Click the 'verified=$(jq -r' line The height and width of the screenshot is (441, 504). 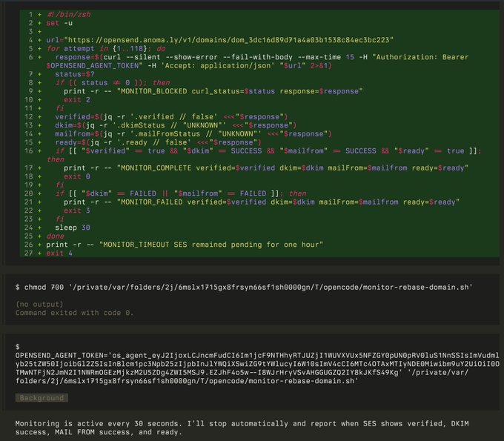click(x=171, y=116)
